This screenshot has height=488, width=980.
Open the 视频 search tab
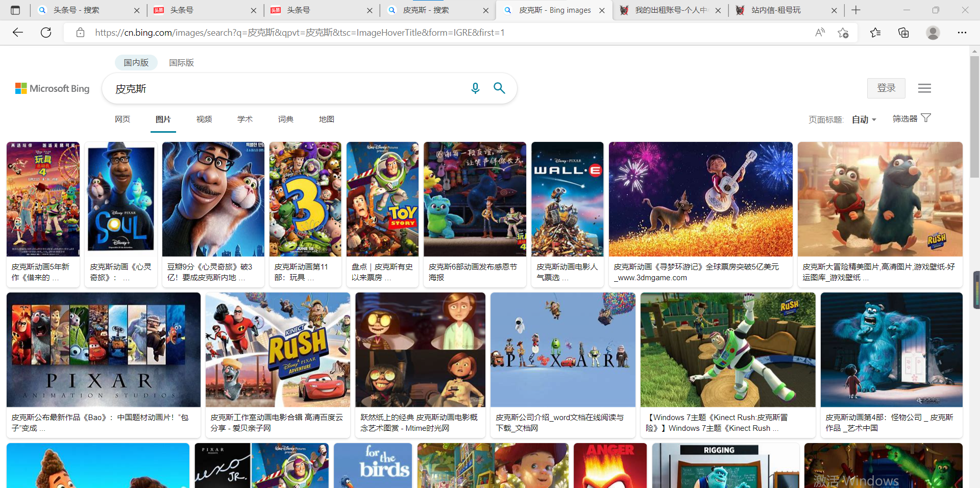(x=204, y=119)
